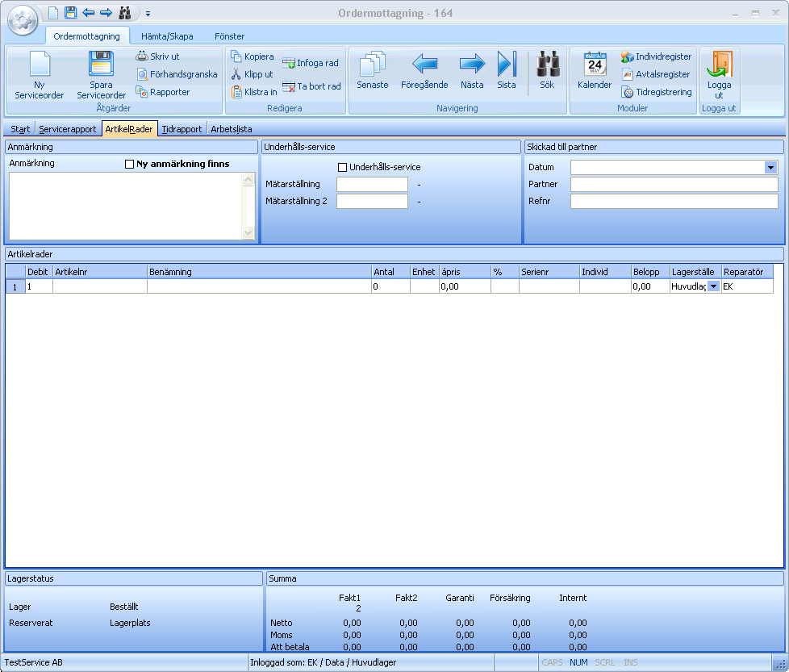Create a new service order with Ny Serviceorder
Viewport: 789px width, 672px height.
tap(40, 76)
